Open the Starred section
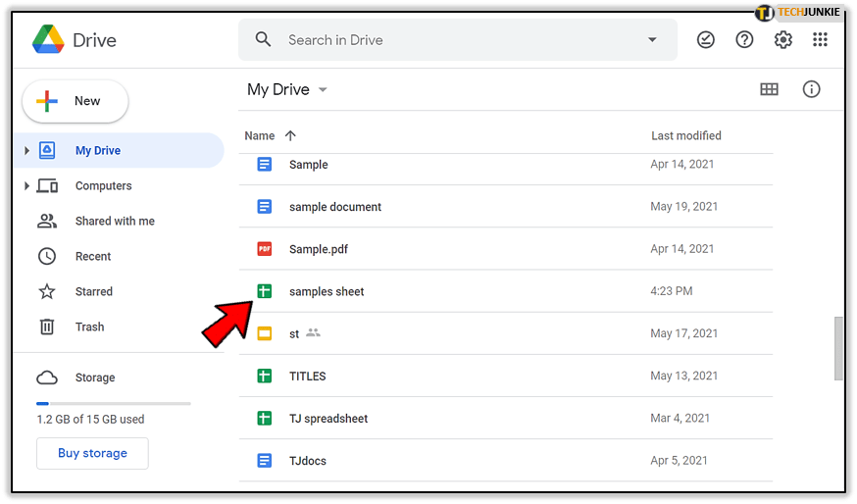857x504 pixels. click(x=94, y=292)
